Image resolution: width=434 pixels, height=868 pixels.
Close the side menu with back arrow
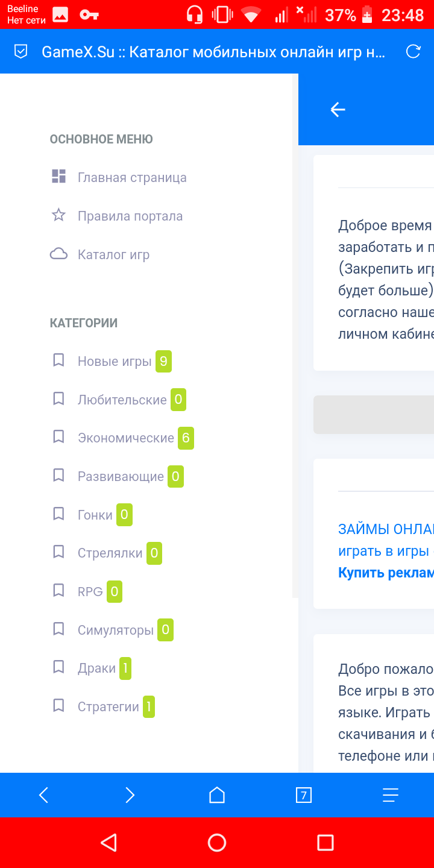(x=338, y=109)
